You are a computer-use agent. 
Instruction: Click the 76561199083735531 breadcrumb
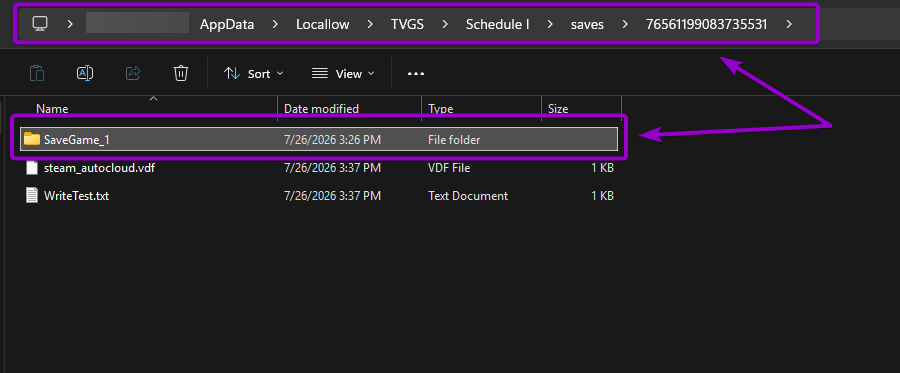click(x=707, y=24)
